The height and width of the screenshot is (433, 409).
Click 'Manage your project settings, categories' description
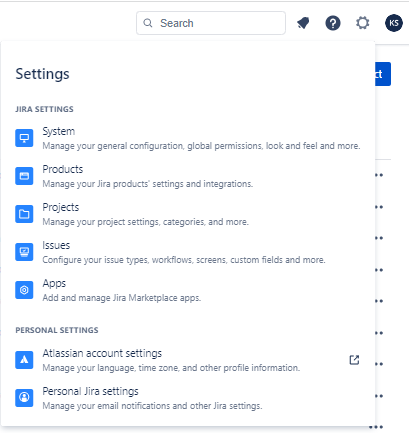tap(146, 222)
